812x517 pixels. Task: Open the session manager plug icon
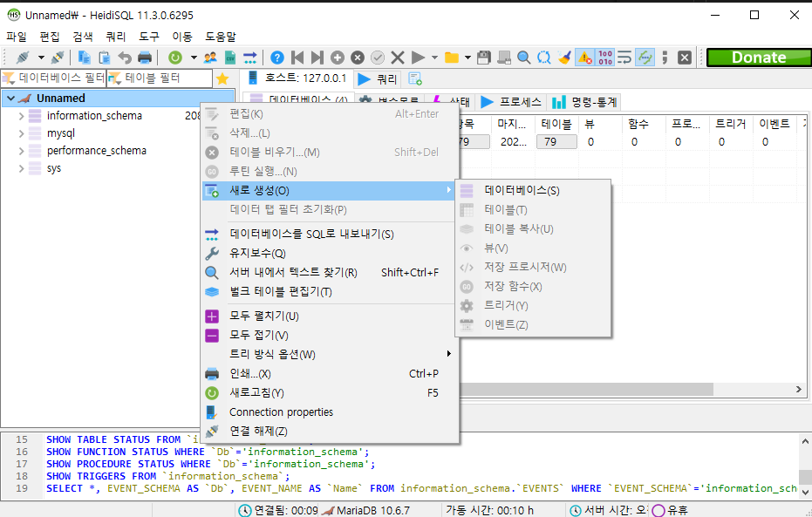click(x=23, y=58)
